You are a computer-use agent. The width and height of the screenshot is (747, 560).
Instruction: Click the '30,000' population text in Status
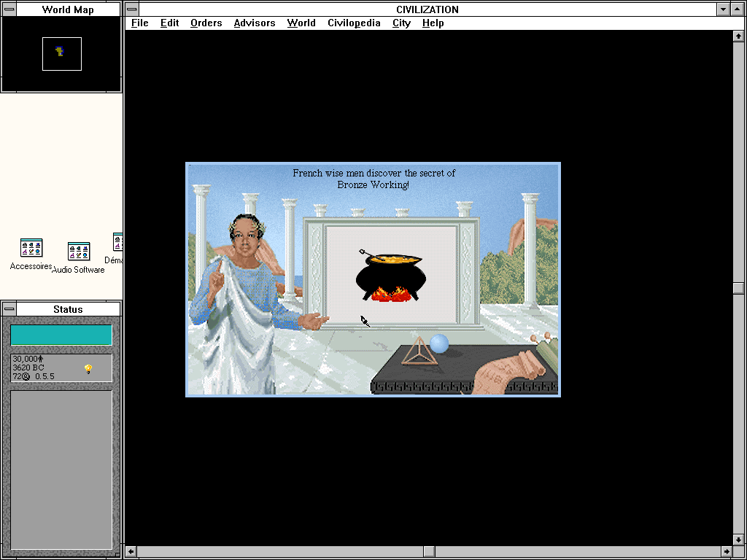point(25,359)
